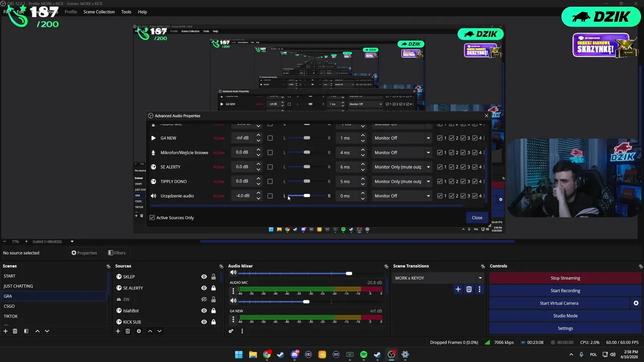This screenshot has height=362, width=644.
Task: Float the Sources dock panel
Action: click(x=221, y=266)
